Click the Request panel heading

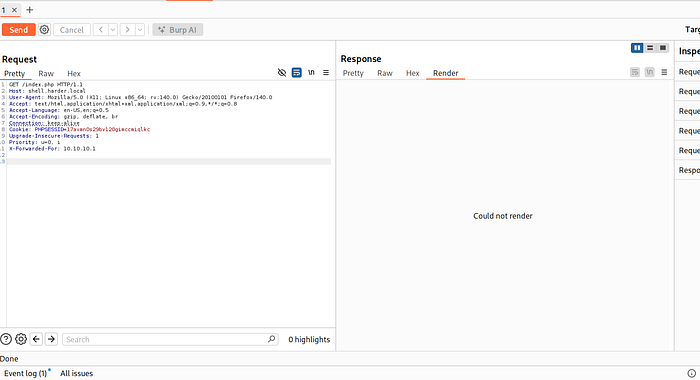click(19, 59)
